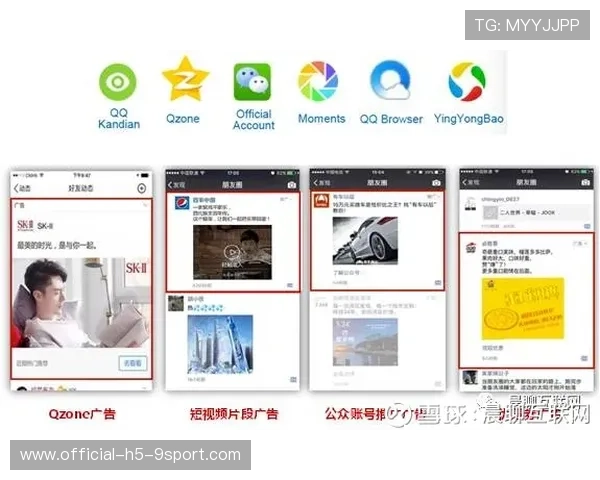The height and width of the screenshot is (480, 600).
Task: Click the SK-II brand name in ad
Action: pyautogui.click(x=45, y=226)
